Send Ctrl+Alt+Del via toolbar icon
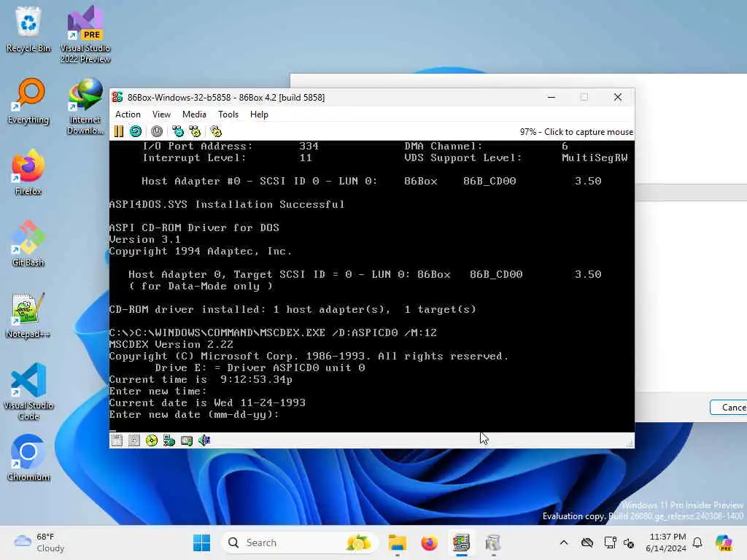The height and width of the screenshot is (560, 747). tap(178, 131)
